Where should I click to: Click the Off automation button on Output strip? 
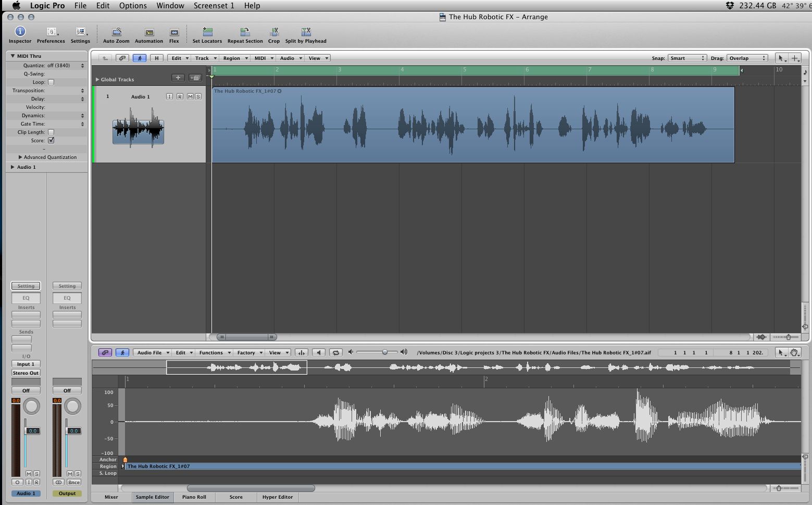tap(67, 391)
